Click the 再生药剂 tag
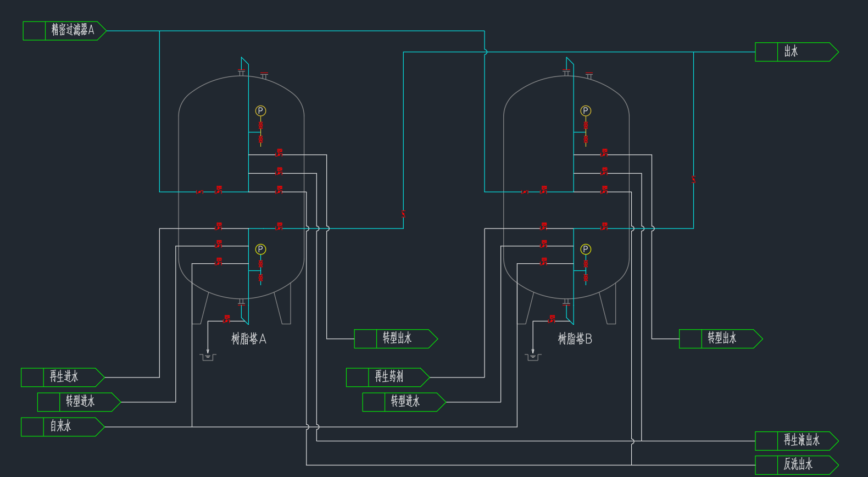Image resolution: width=868 pixels, height=477 pixels. (387, 378)
